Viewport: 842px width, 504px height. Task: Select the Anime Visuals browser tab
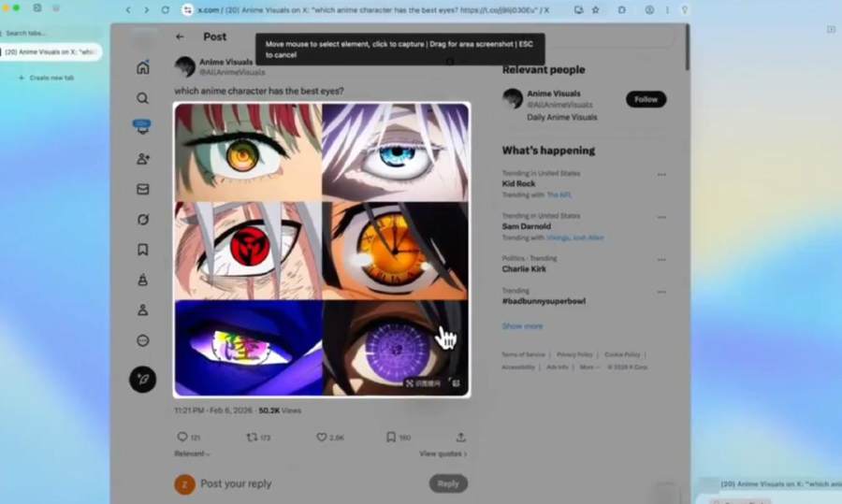click(x=51, y=52)
